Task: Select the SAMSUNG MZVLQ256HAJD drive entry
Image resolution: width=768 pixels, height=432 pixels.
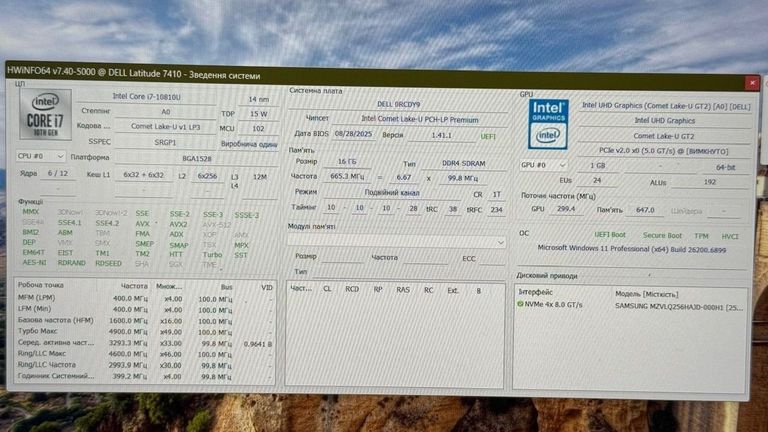Action: (679, 307)
